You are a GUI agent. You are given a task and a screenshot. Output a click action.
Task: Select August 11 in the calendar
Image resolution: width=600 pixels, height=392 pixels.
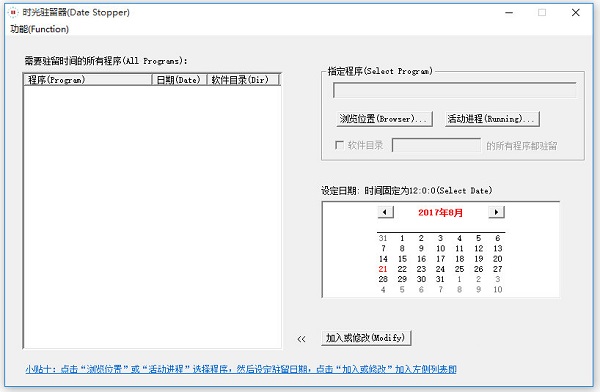(x=460, y=248)
